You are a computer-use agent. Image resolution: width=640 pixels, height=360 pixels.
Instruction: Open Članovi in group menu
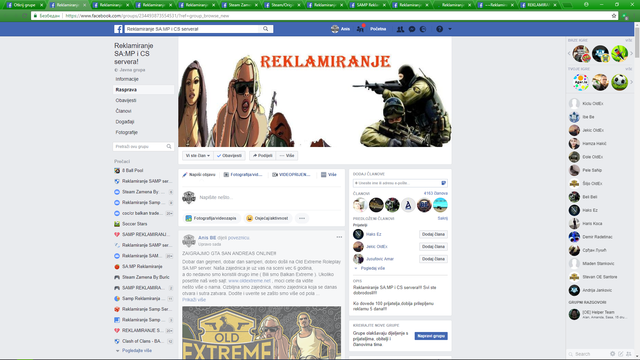coord(123,111)
